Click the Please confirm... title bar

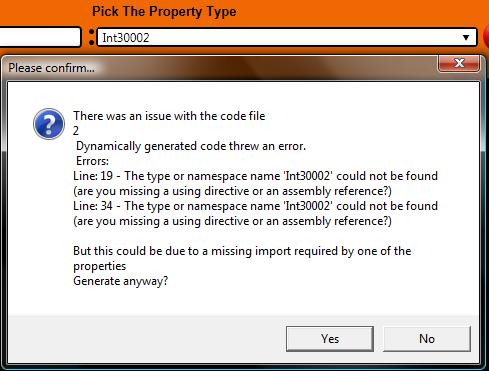[x=220, y=68]
